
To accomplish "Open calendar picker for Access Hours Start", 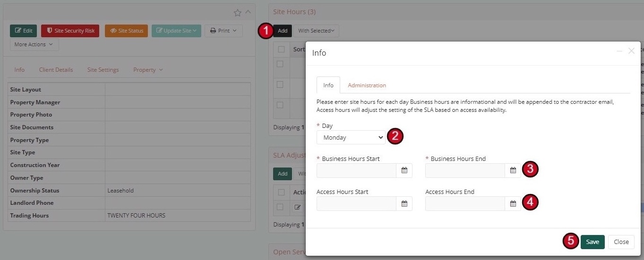I will 404,203.
